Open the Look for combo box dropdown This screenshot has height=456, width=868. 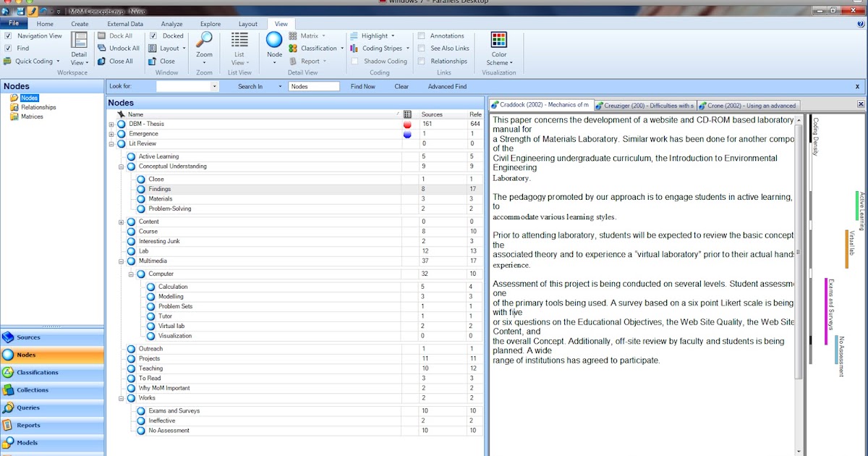tap(214, 86)
